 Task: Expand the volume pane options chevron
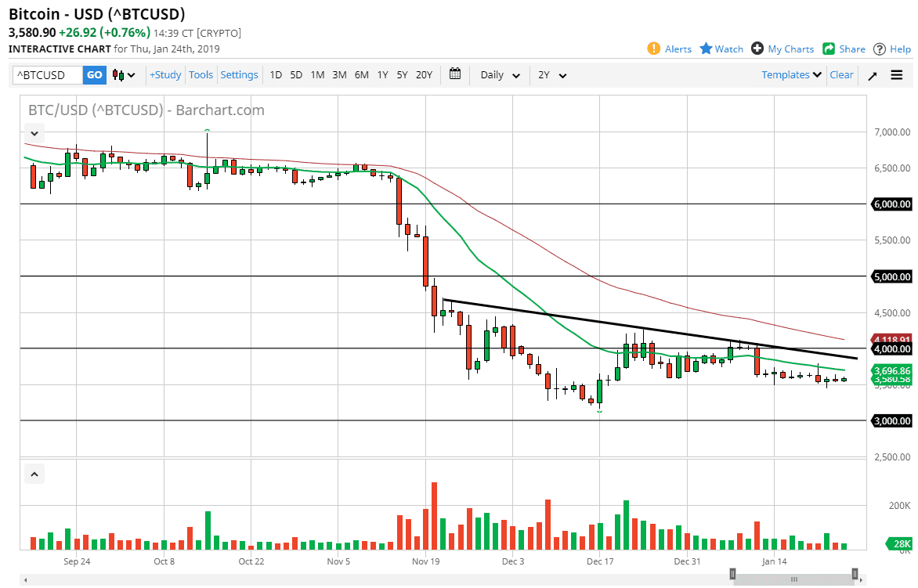(34, 474)
